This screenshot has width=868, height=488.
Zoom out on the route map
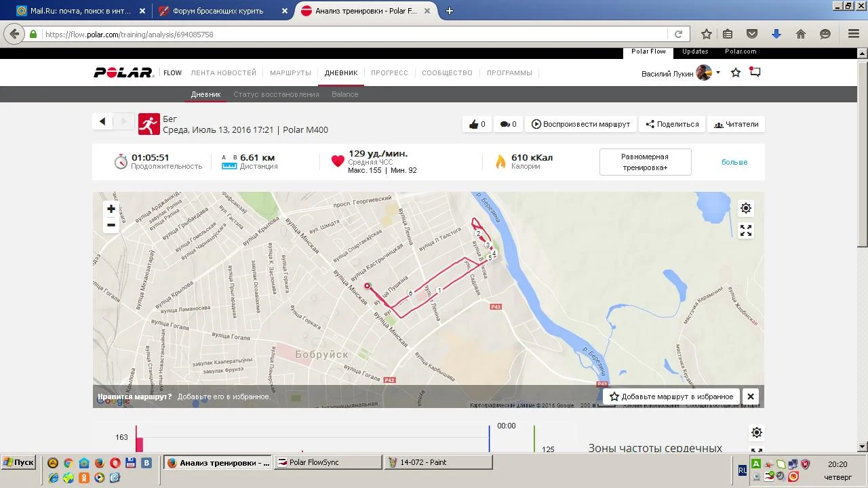(x=111, y=225)
